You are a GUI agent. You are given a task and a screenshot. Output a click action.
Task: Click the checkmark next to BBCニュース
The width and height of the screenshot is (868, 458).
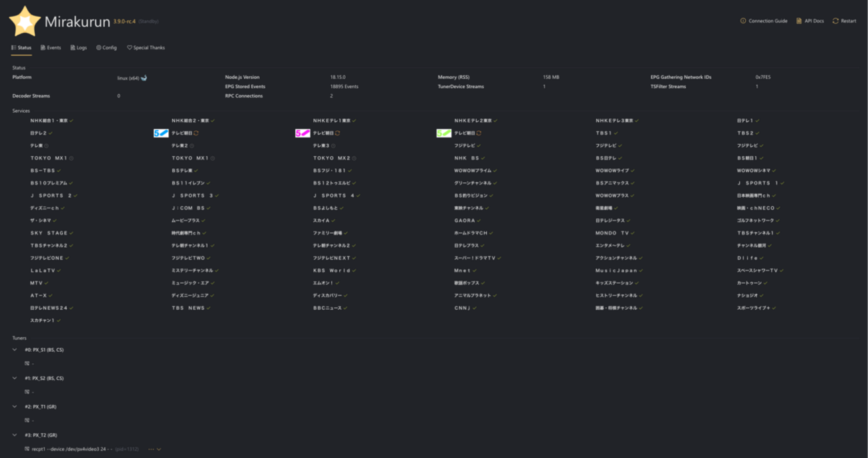point(346,308)
